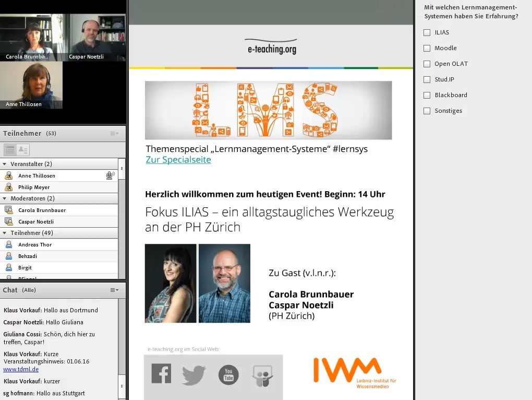Screen dimensions: 532x400
Task: Click presenter icon beside Caspar Noetzli
Action: click(x=9, y=222)
